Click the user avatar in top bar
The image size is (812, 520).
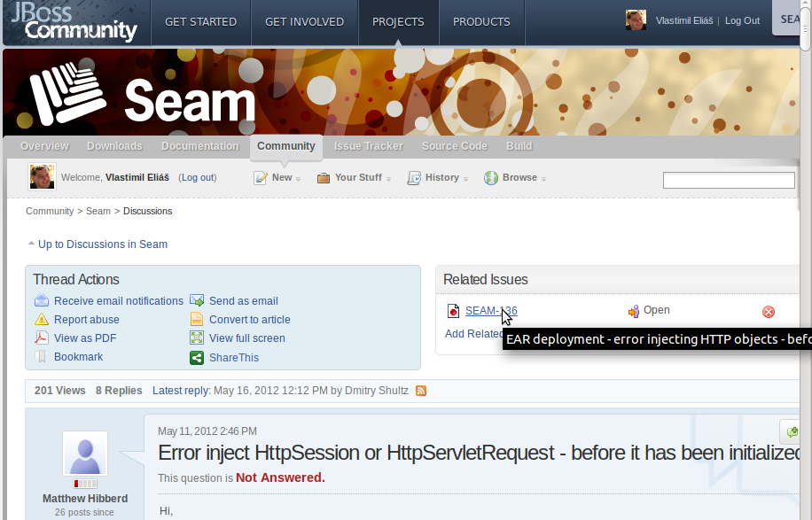point(636,20)
